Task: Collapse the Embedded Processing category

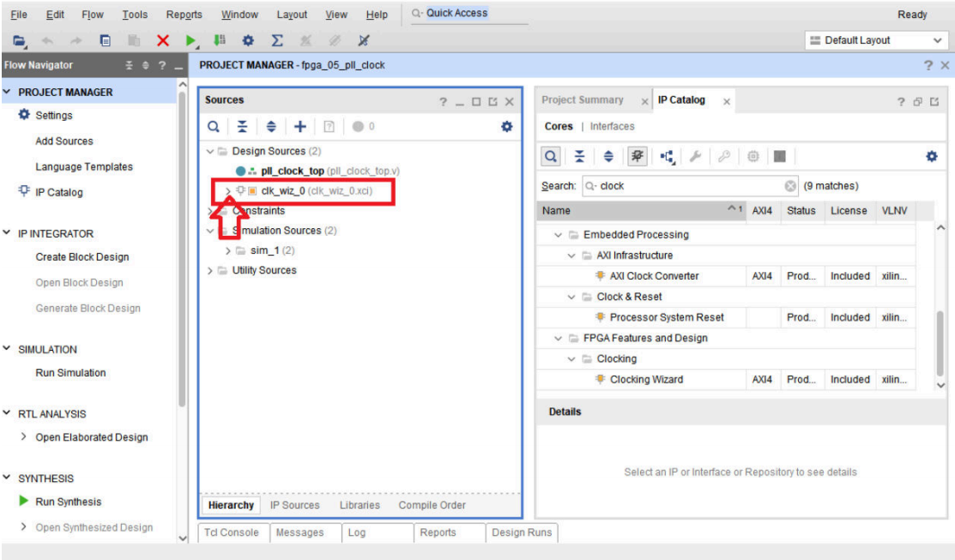Action: [559, 235]
